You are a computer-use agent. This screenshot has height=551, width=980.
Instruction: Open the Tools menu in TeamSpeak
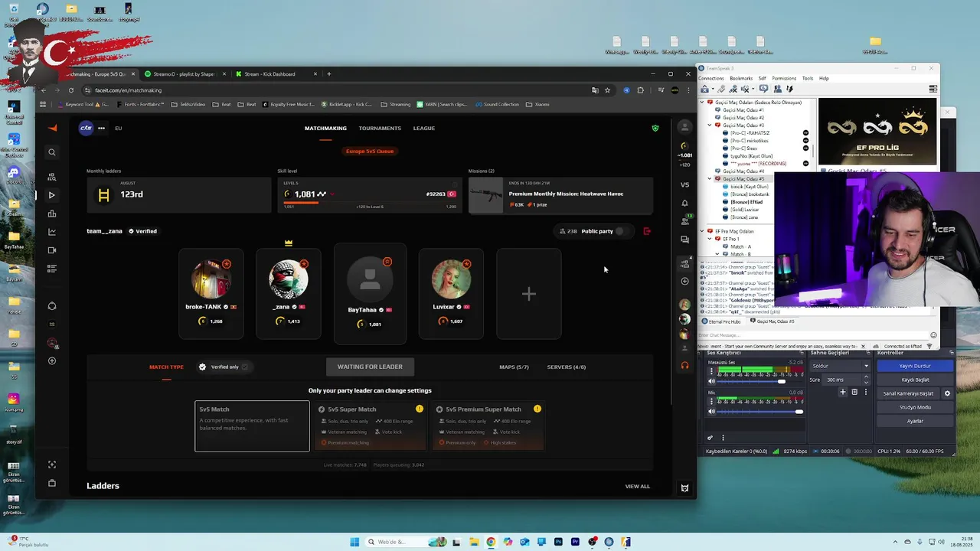click(x=808, y=78)
